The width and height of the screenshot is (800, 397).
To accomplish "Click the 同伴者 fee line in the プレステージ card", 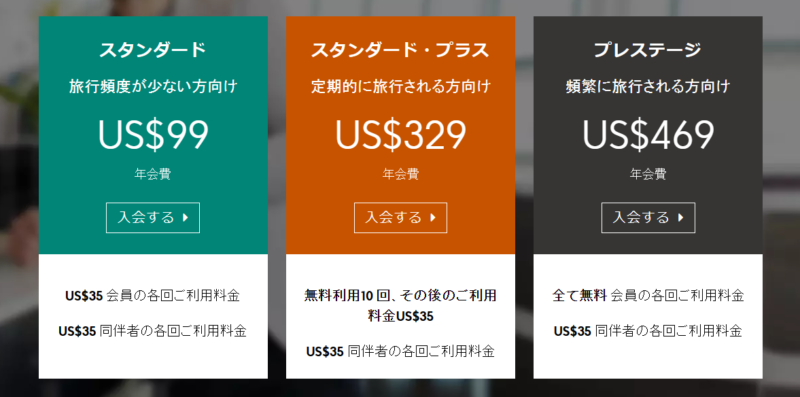I will (x=648, y=331).
